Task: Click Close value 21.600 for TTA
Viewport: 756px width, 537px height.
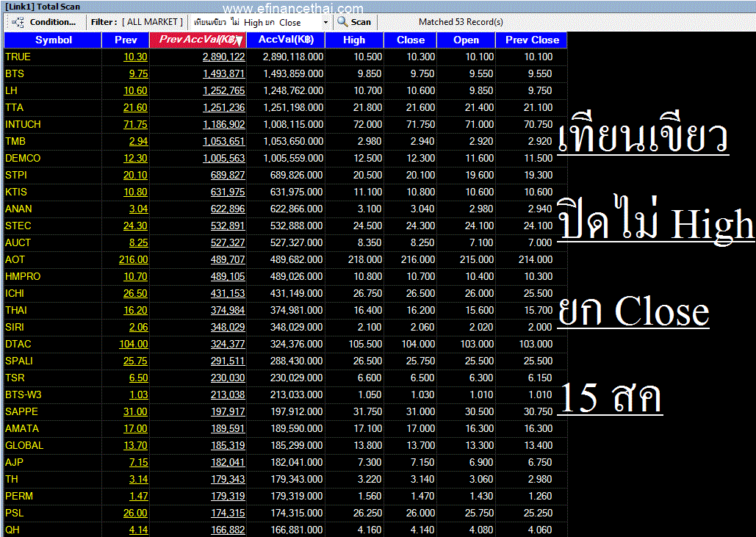Action: 420,107
